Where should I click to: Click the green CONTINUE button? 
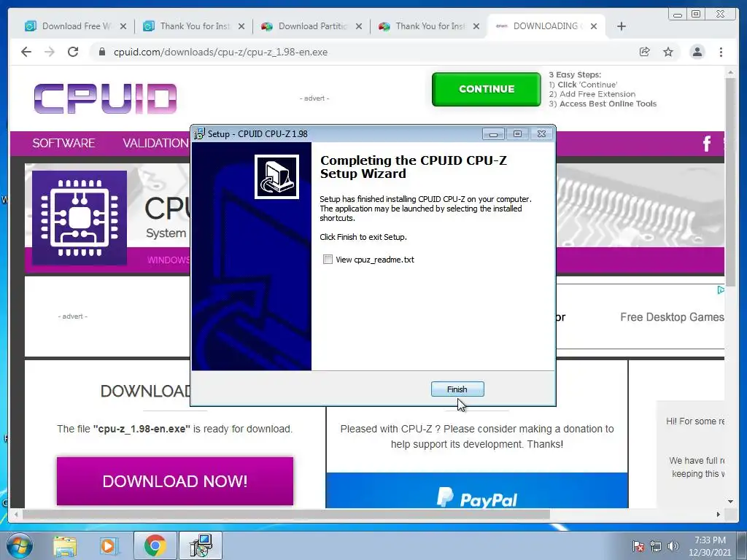(487, 89)
